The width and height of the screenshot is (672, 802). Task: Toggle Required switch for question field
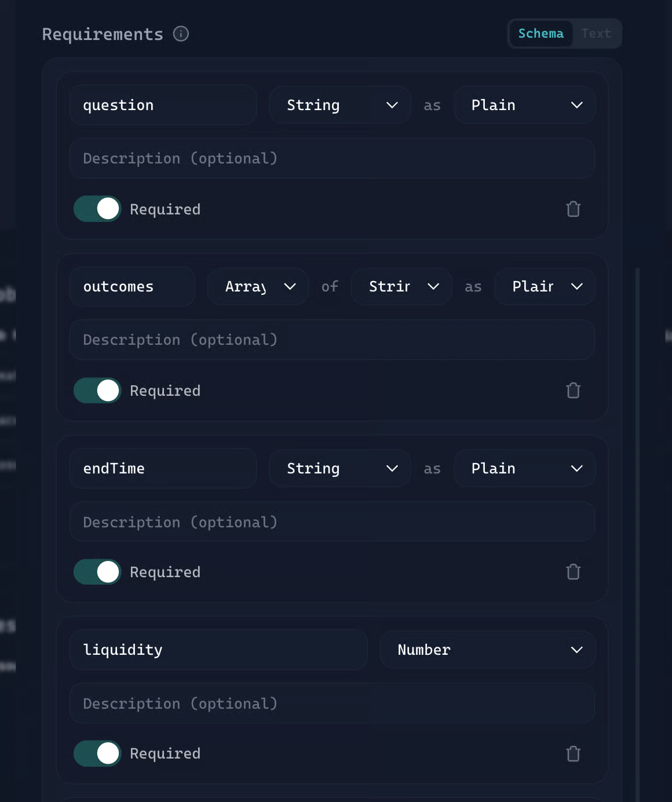[x=97, y=209]
